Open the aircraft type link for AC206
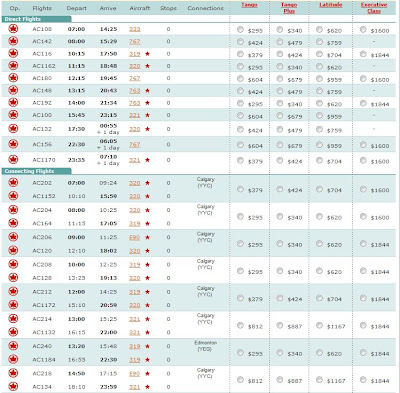 (135, 237)
